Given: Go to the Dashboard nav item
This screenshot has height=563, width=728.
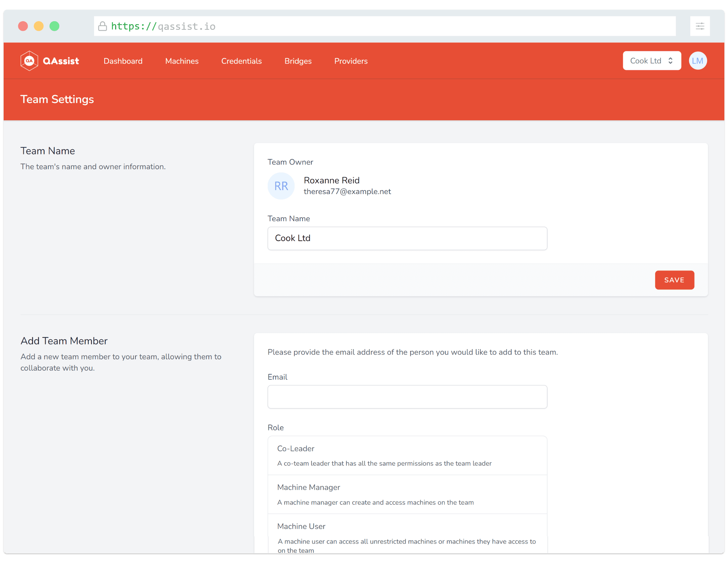Looking at the screenshot, I should tap(123, 61).
